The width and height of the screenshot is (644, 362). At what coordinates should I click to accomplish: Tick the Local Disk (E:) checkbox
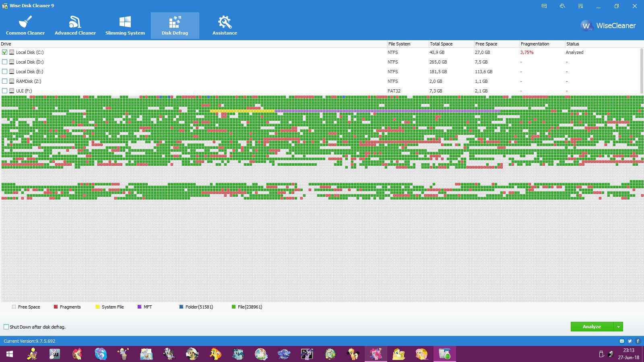pos(5,72)
